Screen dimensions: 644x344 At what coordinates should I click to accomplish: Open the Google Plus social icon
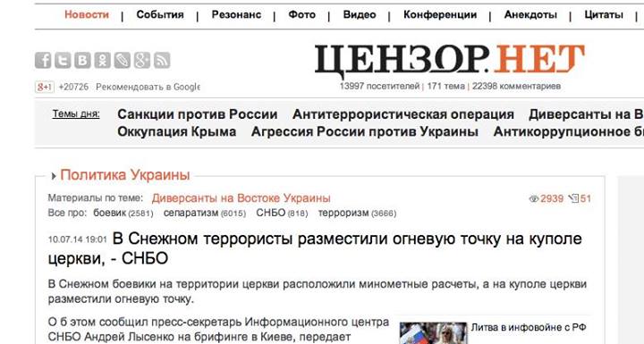point(141,61)
